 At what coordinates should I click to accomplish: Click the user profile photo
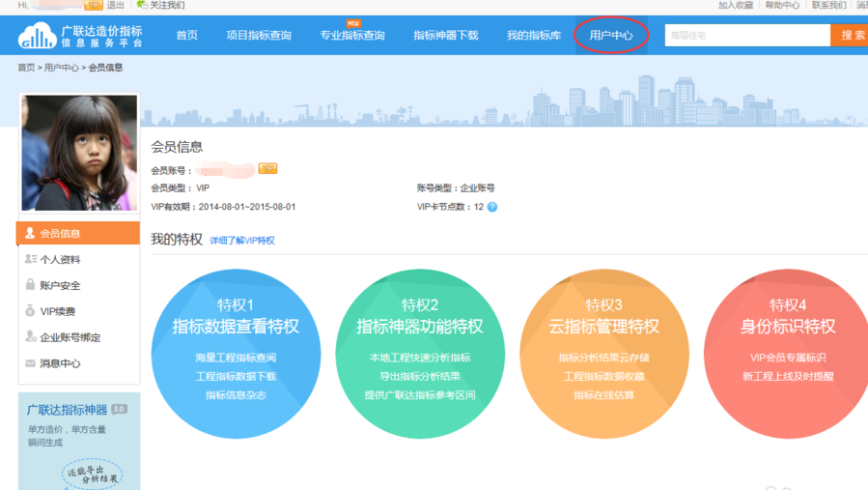point(79,153)
